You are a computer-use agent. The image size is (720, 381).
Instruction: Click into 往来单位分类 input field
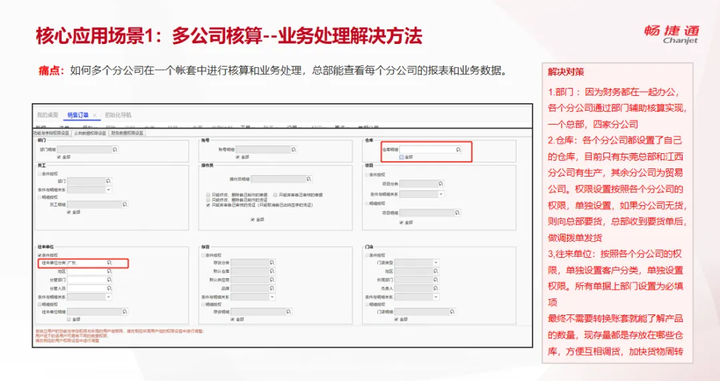pyautogui.click(x=87, y=263)
